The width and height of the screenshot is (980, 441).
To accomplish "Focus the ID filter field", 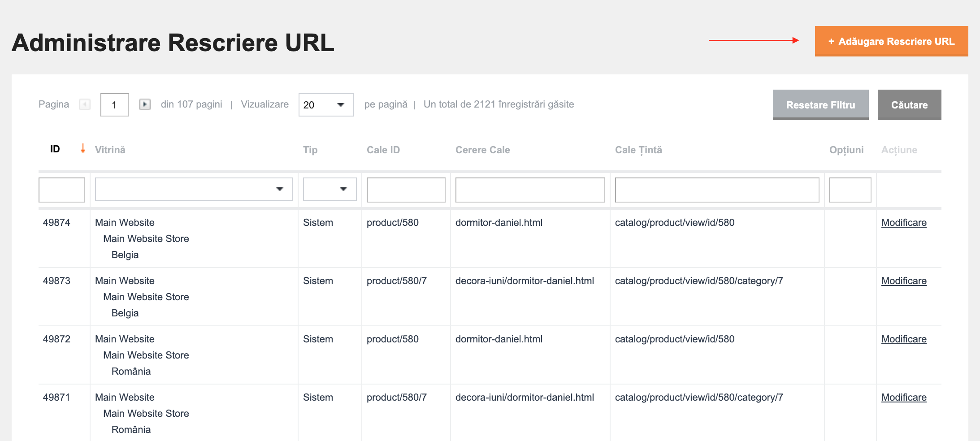I will [62, 190].
